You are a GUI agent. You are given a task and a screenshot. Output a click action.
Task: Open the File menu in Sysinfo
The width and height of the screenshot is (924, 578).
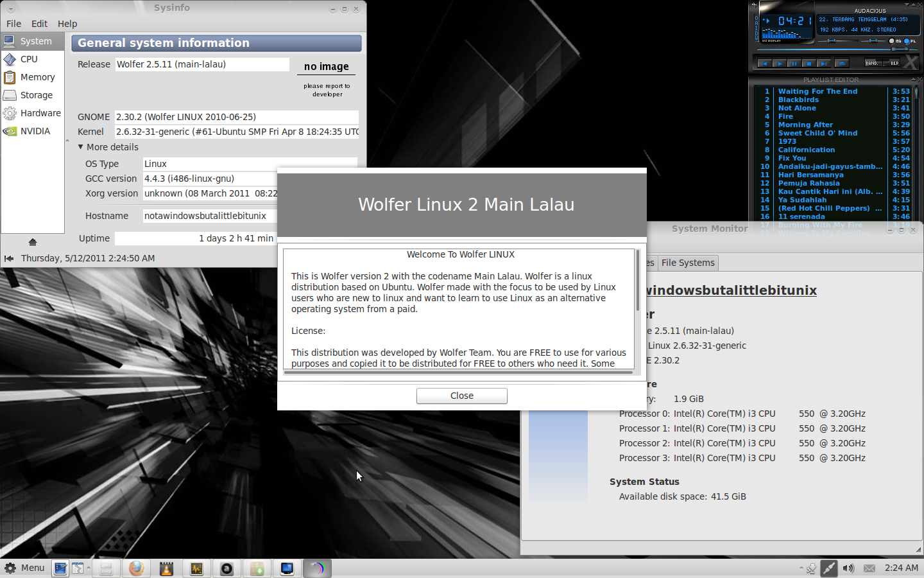(x=13, y=24)
